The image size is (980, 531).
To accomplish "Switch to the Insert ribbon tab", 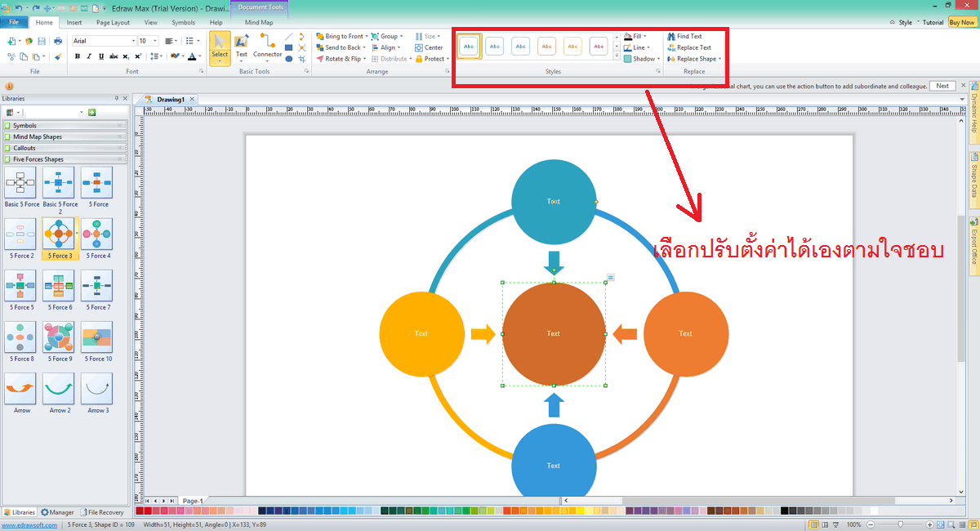I will (x=74, y=23).
